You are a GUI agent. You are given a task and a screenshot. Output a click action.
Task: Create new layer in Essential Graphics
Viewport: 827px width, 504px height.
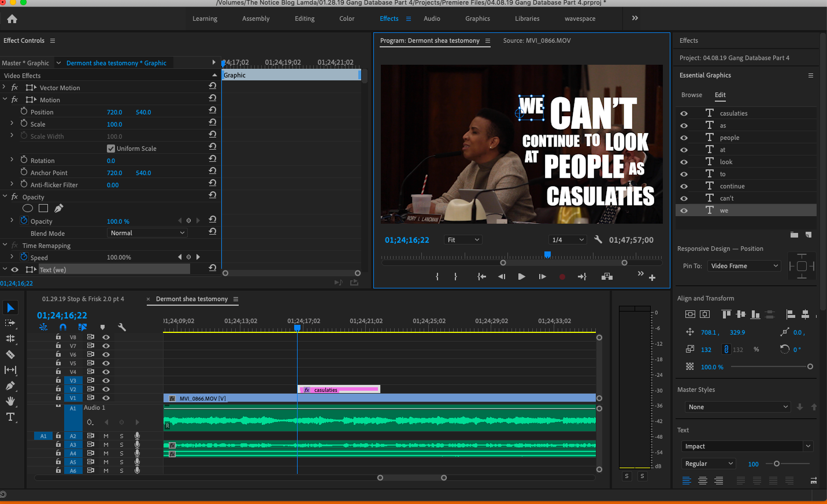pos(809,235)
